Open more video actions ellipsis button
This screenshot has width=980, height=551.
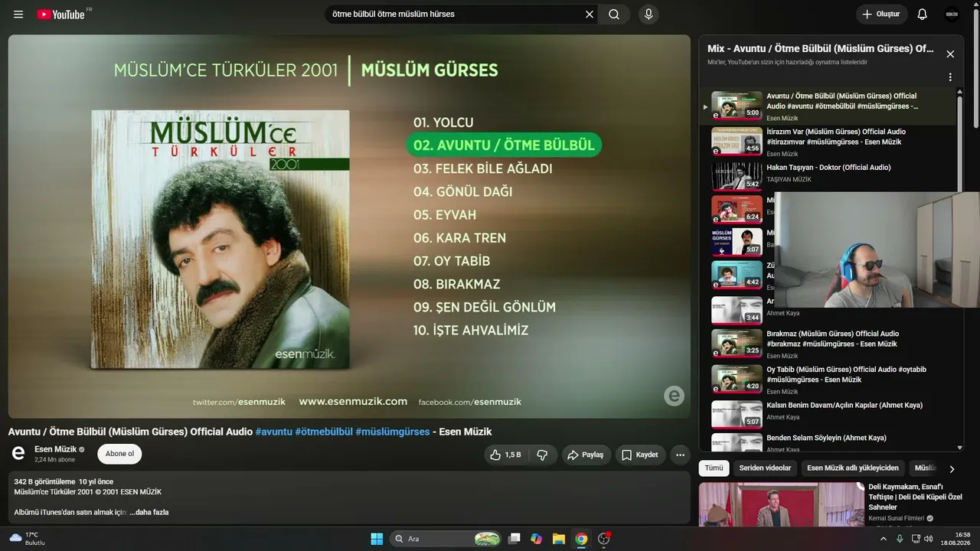680,455
